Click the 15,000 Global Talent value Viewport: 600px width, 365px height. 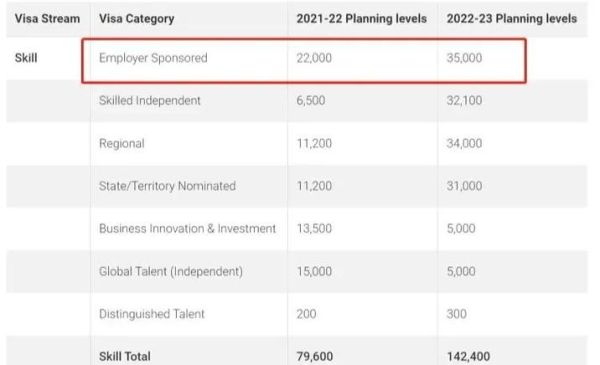tap(314, 271)
